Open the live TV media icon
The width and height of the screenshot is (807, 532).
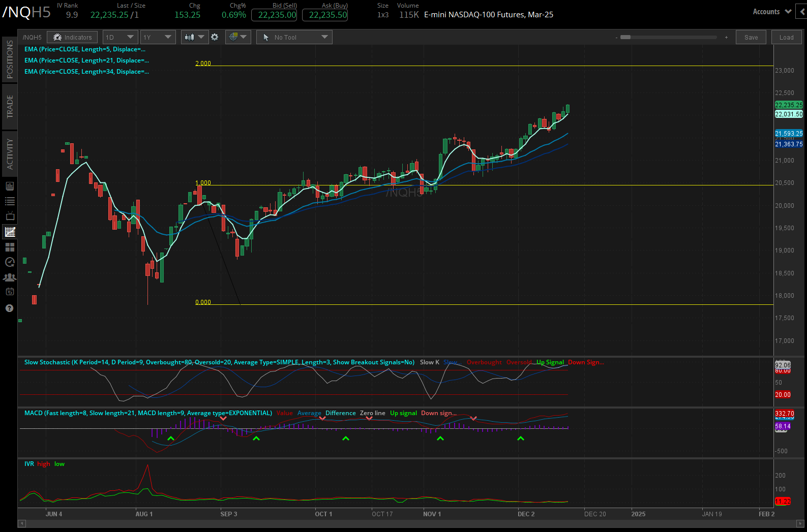(x=10, y=216)
